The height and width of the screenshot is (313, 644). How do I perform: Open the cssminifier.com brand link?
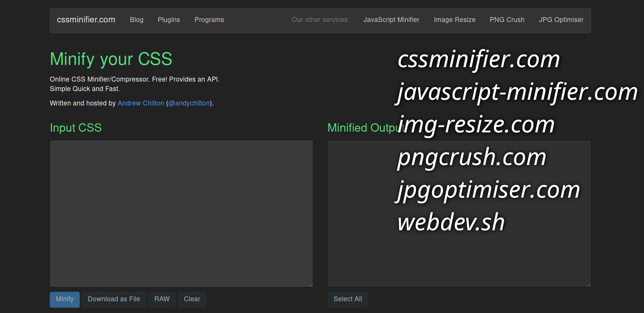pyautogui.click(x=86, y=20)
